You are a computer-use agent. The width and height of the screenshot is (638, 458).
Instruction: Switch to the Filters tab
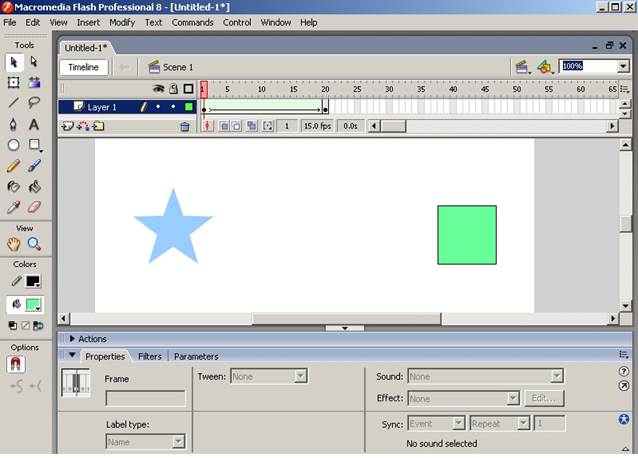[x=150, y=357]
